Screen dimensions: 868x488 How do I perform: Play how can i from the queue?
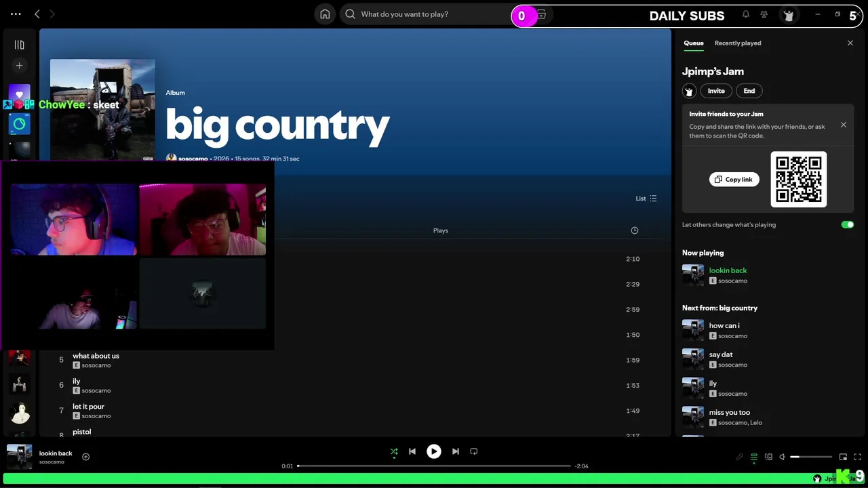click(724, 326)
